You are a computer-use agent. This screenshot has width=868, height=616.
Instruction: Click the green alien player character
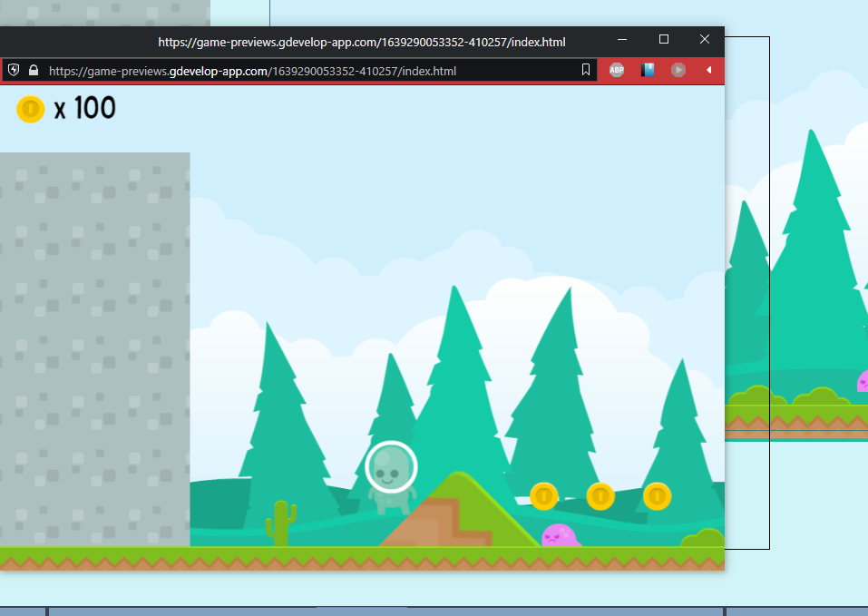click(x=392, y=477)
